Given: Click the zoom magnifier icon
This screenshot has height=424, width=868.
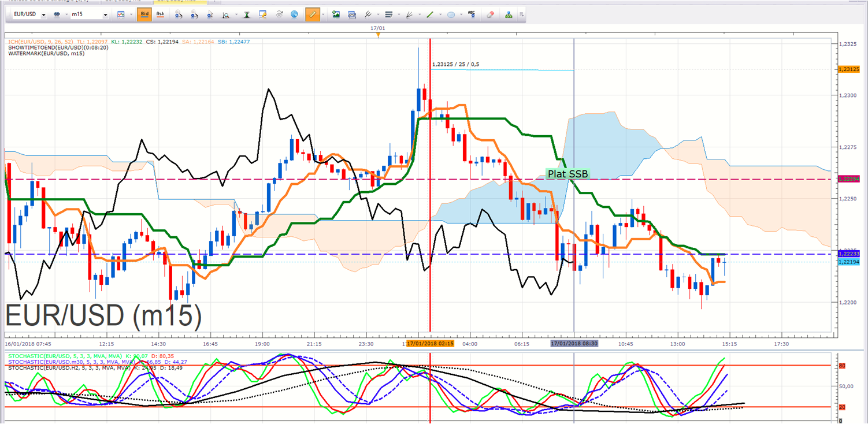Looking at the screenshot, I should 226,14.
